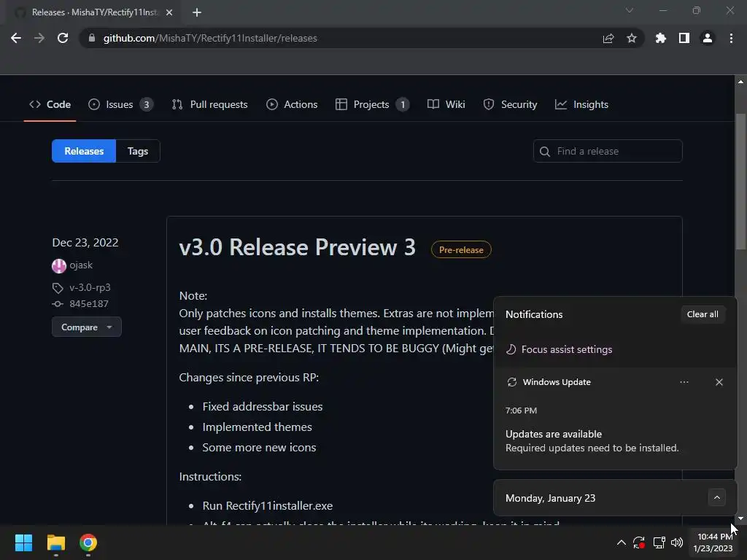Open the volume tray icon

click(x=676, y=542)
